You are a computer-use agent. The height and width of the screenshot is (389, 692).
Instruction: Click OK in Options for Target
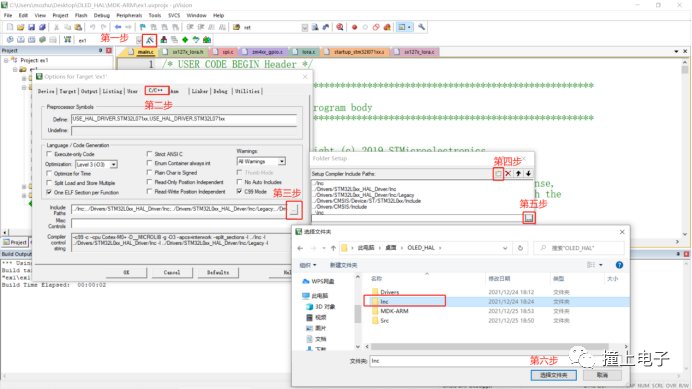pos(127,272)
